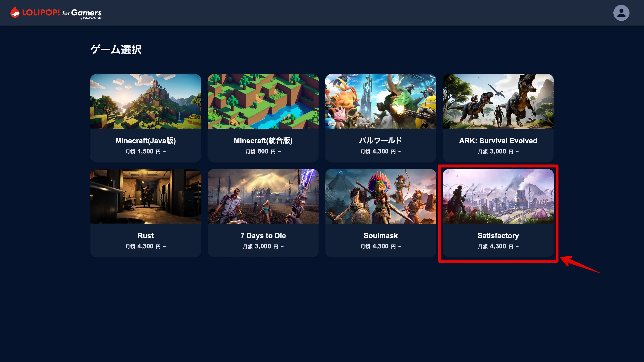Click the LOLIPOP! for Gamers logo
The width and height of the screenshot is (644, 362).
pos(56,13)
